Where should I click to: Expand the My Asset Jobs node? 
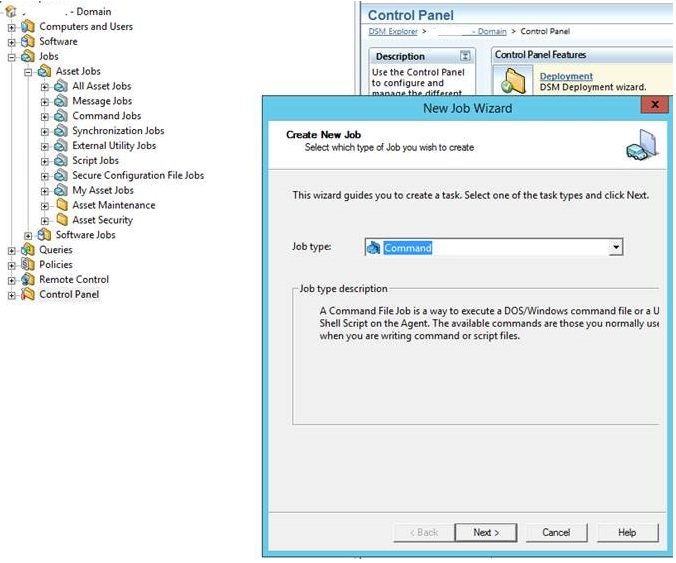(x=45, y=191)
